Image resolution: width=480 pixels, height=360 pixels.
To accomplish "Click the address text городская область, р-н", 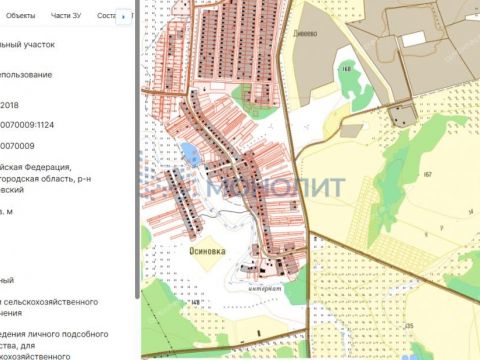I will [46, 179].
